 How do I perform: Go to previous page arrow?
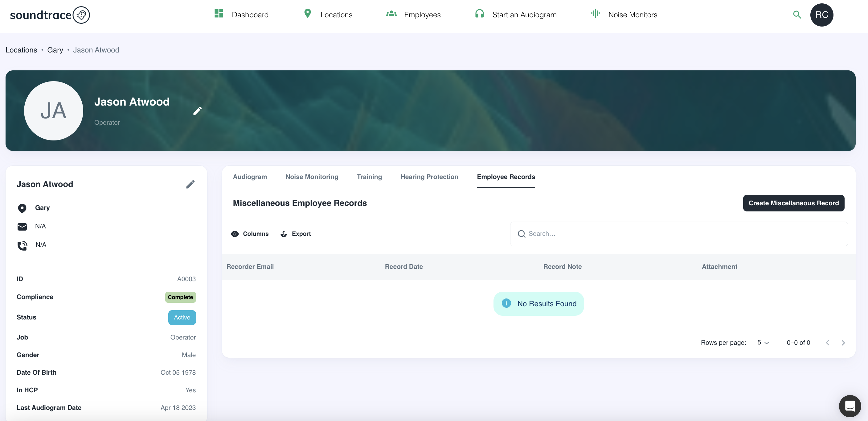[x=827, y=342]
